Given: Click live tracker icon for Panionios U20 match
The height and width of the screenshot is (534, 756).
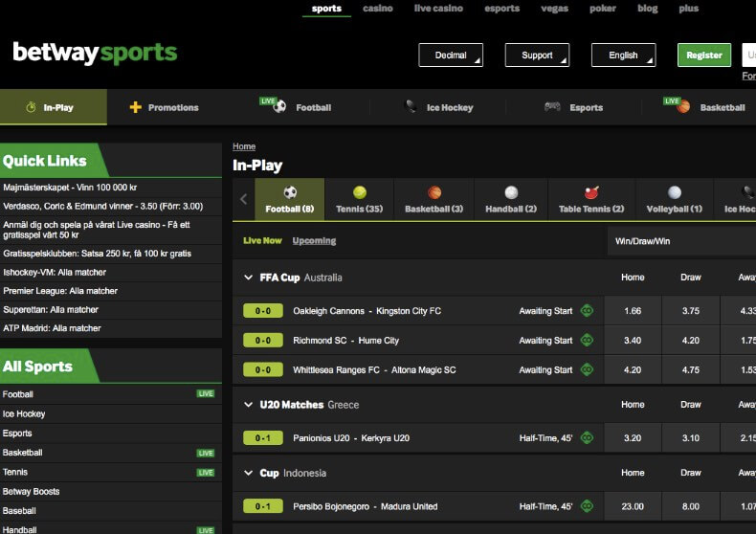Looking at the screenshot, I should tap(587, 438).
